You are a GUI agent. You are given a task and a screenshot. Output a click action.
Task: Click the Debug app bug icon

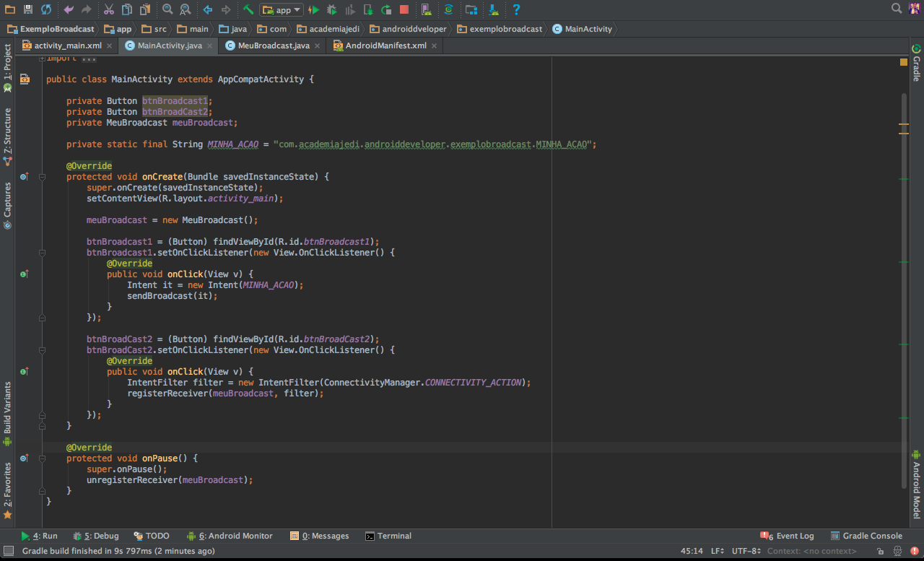[332, 9]
